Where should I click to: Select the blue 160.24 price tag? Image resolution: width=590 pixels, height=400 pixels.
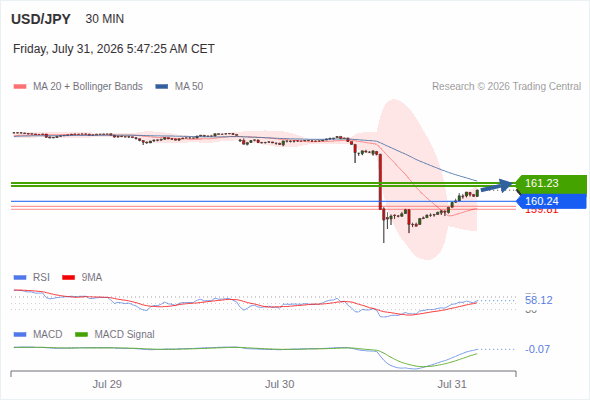tap(551, 201)
